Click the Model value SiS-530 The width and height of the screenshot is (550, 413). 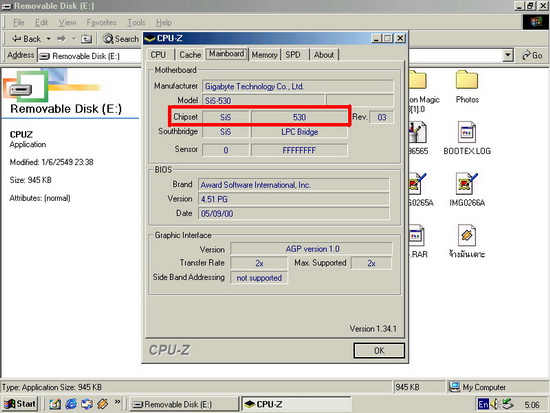point(263,101)
